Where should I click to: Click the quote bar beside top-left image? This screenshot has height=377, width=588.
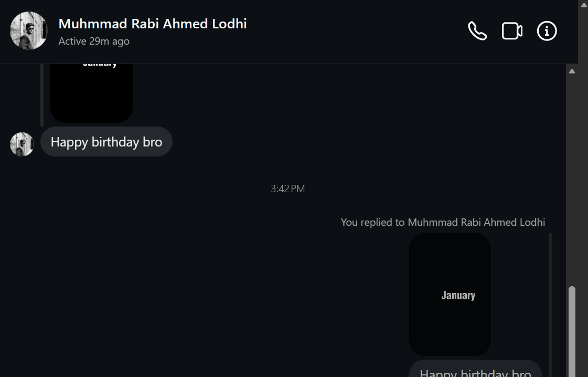point(42,95)
